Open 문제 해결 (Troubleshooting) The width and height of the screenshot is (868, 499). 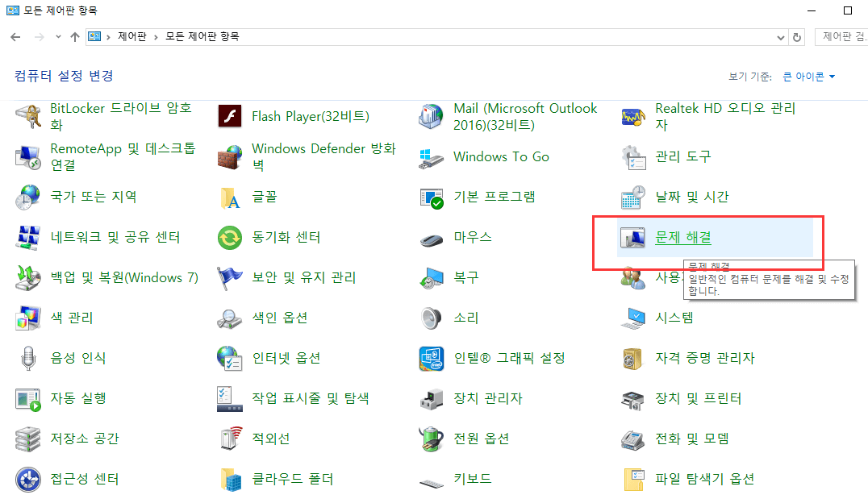[682, 237]
